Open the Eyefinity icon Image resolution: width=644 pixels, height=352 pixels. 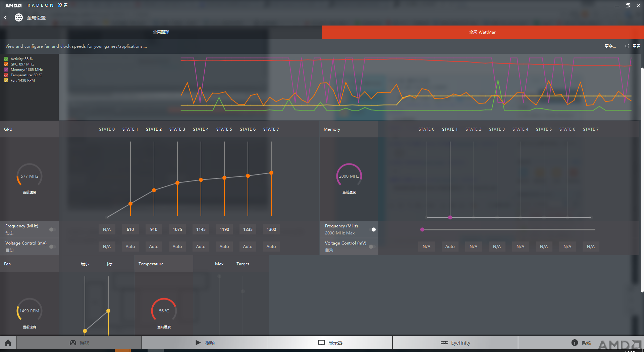[x=444, y=343]
